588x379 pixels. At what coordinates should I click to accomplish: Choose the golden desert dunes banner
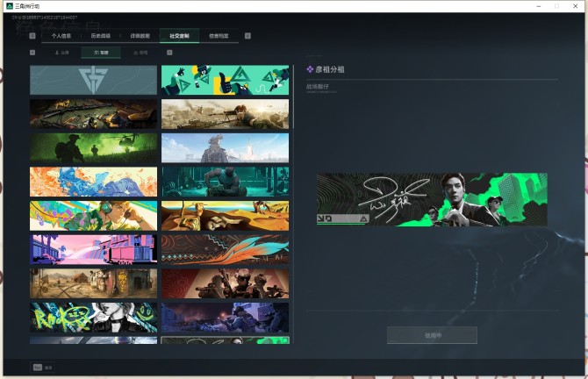pyautogui.click(x=225, y=216)
